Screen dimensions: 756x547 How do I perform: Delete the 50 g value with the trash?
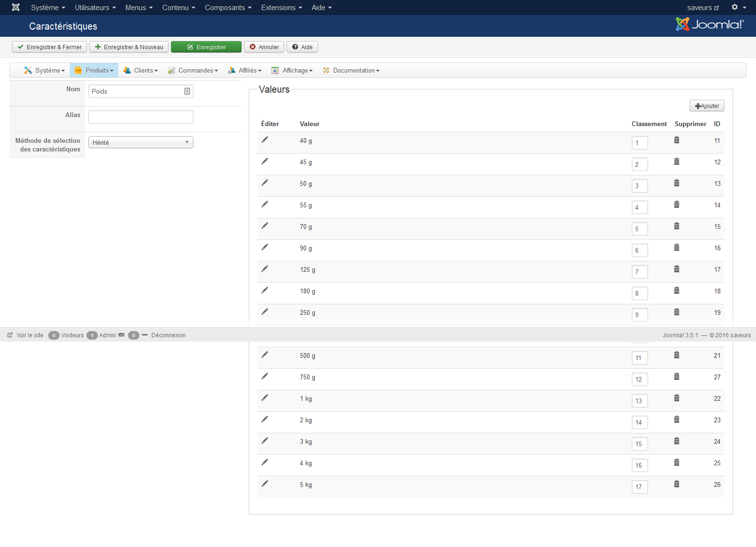click(x=677, y=183)
